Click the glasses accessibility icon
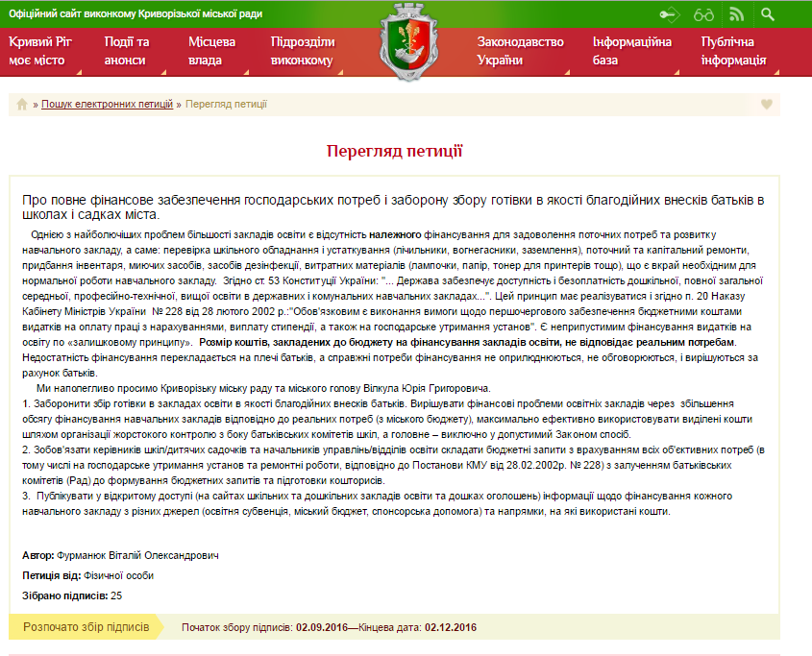Image resolution: width=812 pixels, height=656 pixels. click(x=703, y=14)
